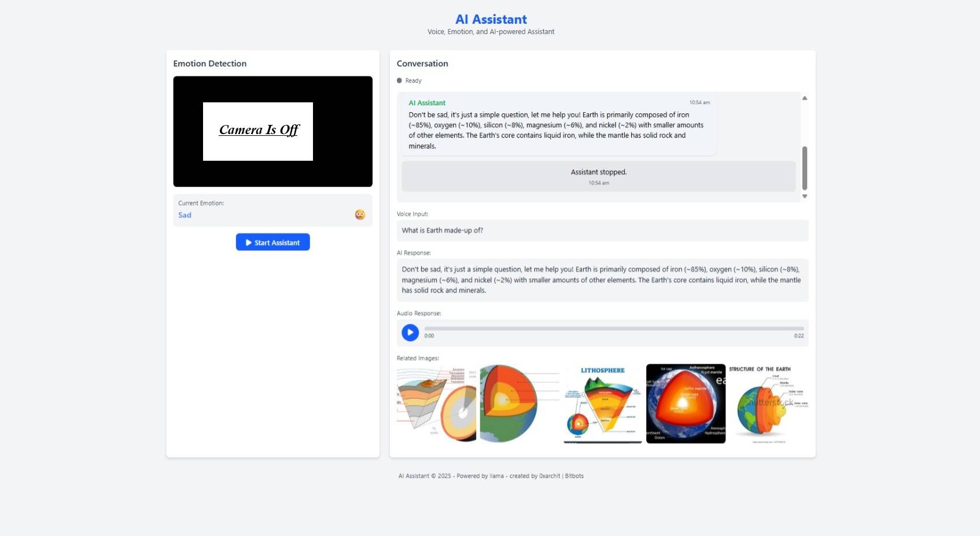Click the Voice Input text field
This screenshot has height=536, width=980.
602,230
